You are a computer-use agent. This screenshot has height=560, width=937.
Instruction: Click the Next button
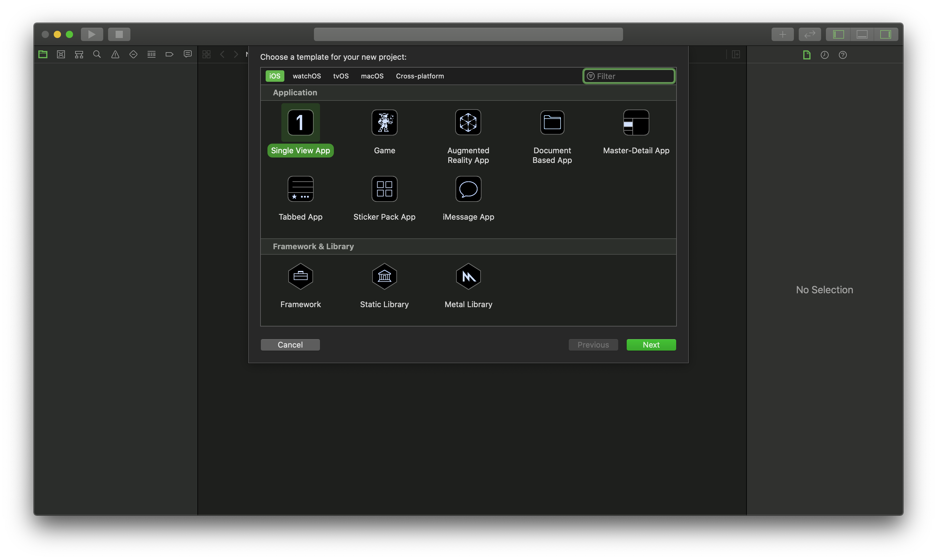point(651,345)
